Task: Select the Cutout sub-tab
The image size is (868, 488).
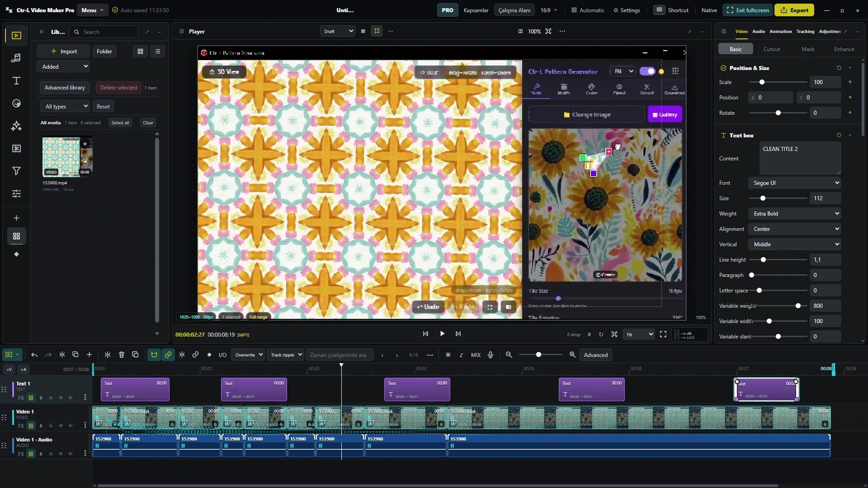Action: point(772,49)
